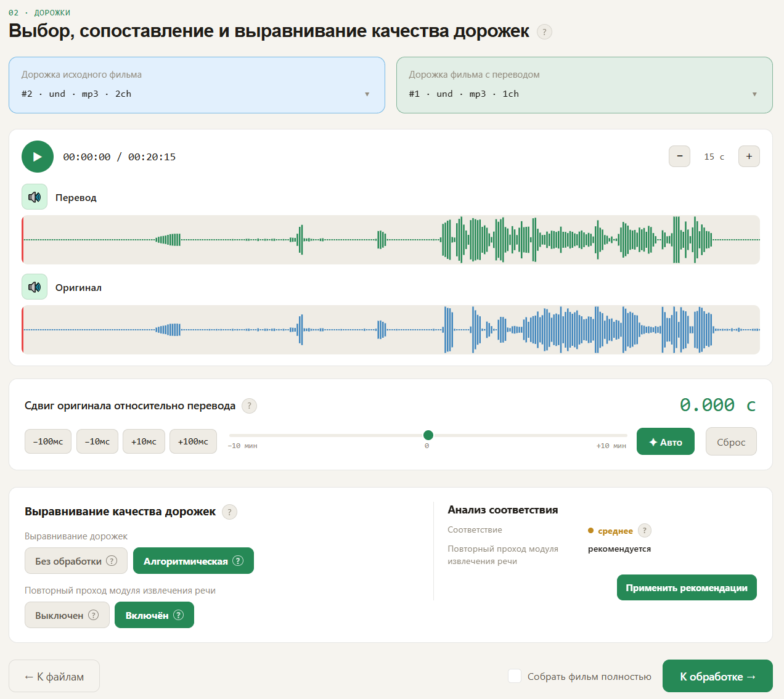The width and height of the screenshot is (784, 699).
Task: Click the 0.000 с offset value
Action: tap(717, 405)
